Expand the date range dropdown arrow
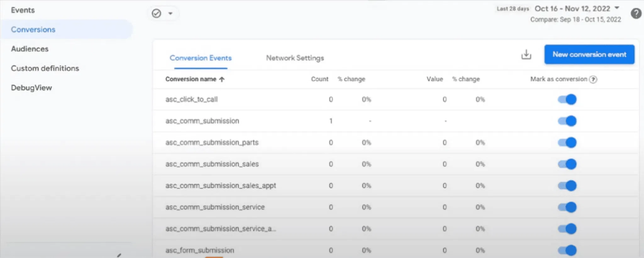The image size is (644, 258). (617, 8)
